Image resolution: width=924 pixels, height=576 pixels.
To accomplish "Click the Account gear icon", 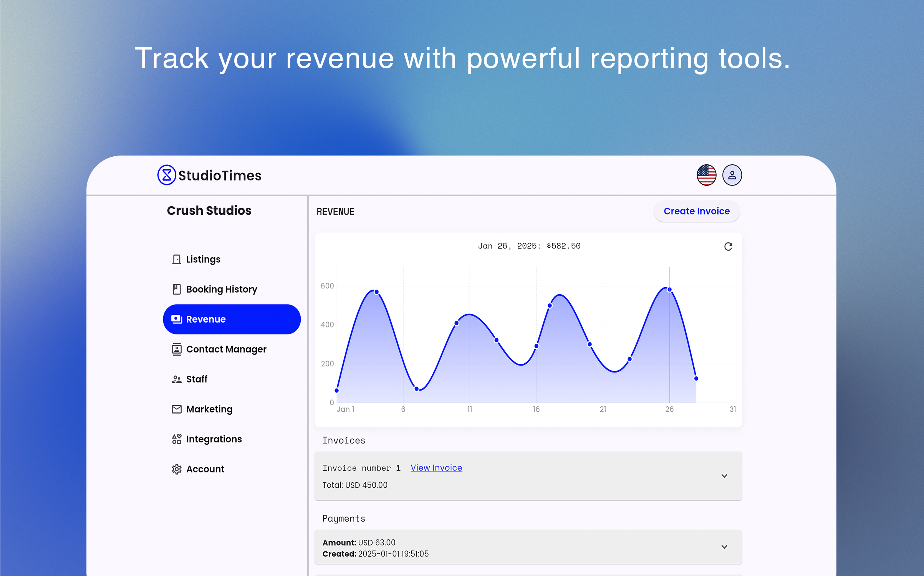I will 177,469.
